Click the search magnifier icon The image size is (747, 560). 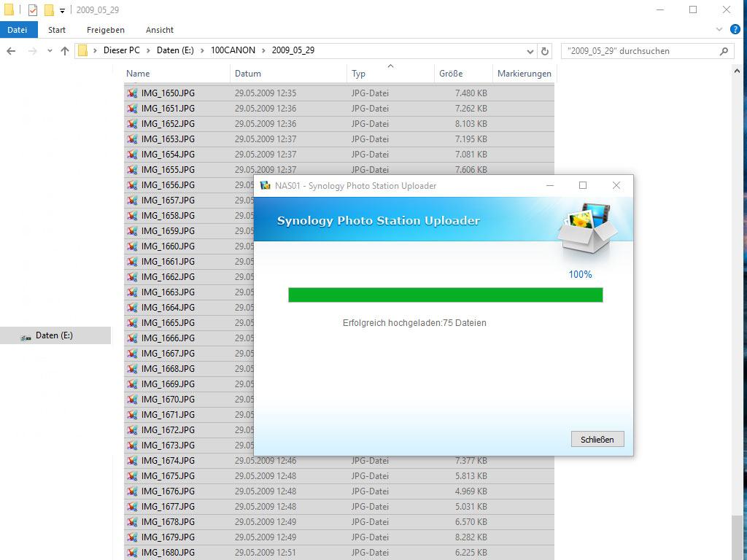click(724, 51)
